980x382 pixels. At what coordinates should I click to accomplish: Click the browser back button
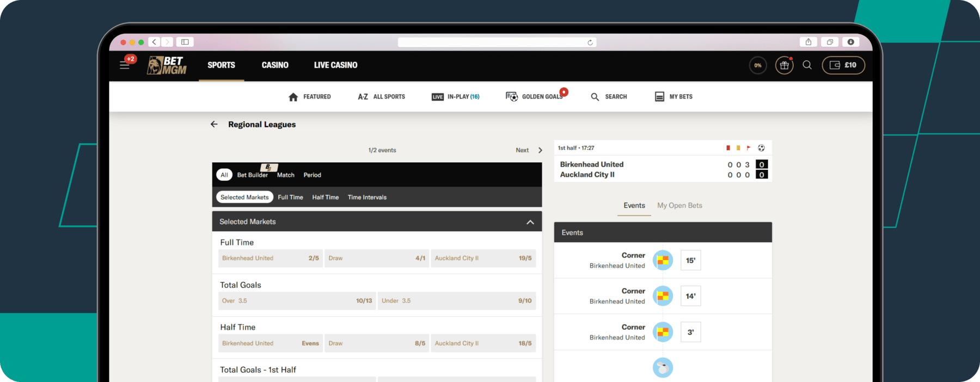pyautogui.click(x=155, y=42)
